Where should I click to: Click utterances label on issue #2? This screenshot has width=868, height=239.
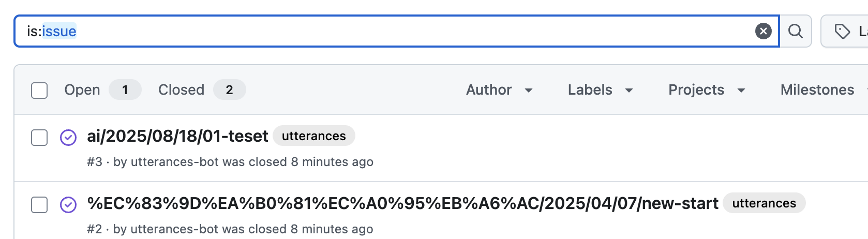coord(764,203)
